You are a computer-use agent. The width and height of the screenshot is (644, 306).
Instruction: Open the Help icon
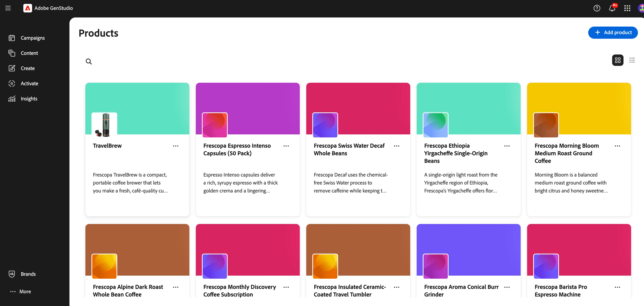(x=597, y=8)
